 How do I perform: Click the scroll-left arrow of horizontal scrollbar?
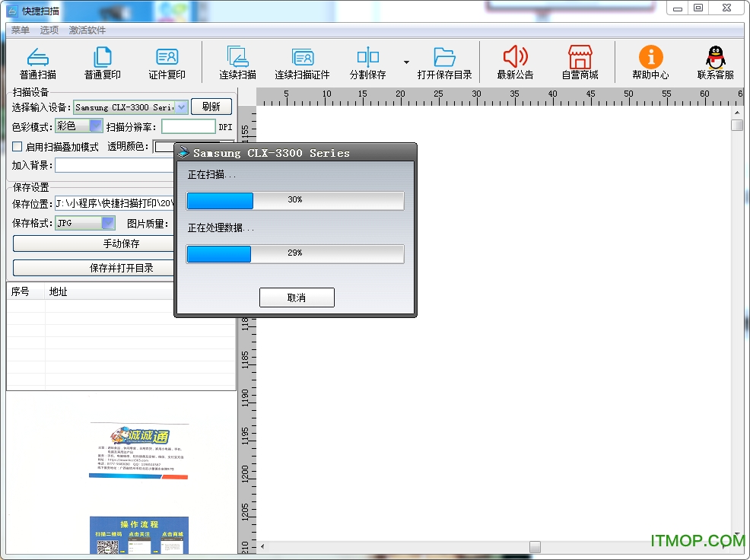tap(262, 546)
